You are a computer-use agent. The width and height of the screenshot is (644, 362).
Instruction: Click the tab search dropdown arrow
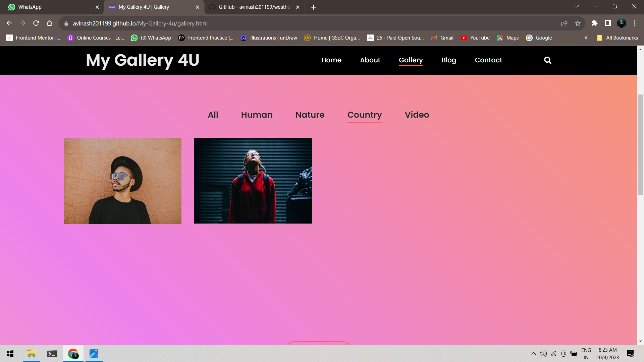[x=577, y=6]
